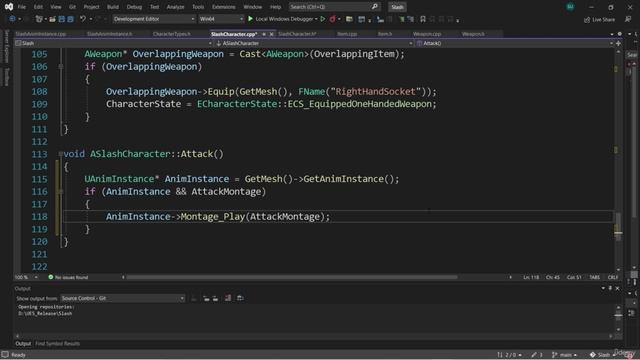Click the feedback icon beside Live Share
This screenshot has width=640, height=360.
[628, 19]
